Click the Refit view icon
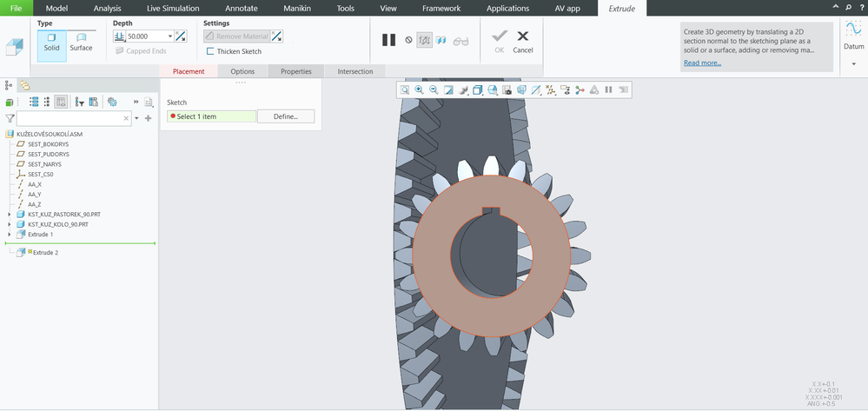This screenshot has height=411, width=868. (x=405, y=89)
